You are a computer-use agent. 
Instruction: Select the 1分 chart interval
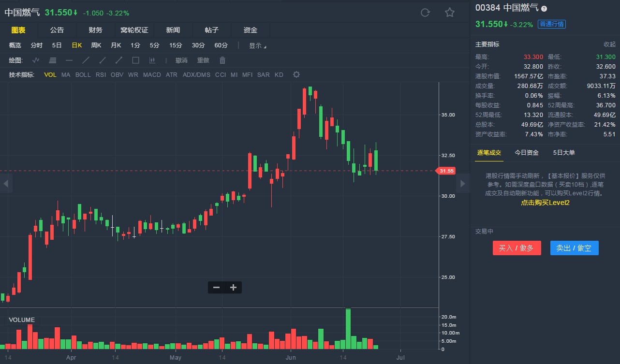(135, 45)
